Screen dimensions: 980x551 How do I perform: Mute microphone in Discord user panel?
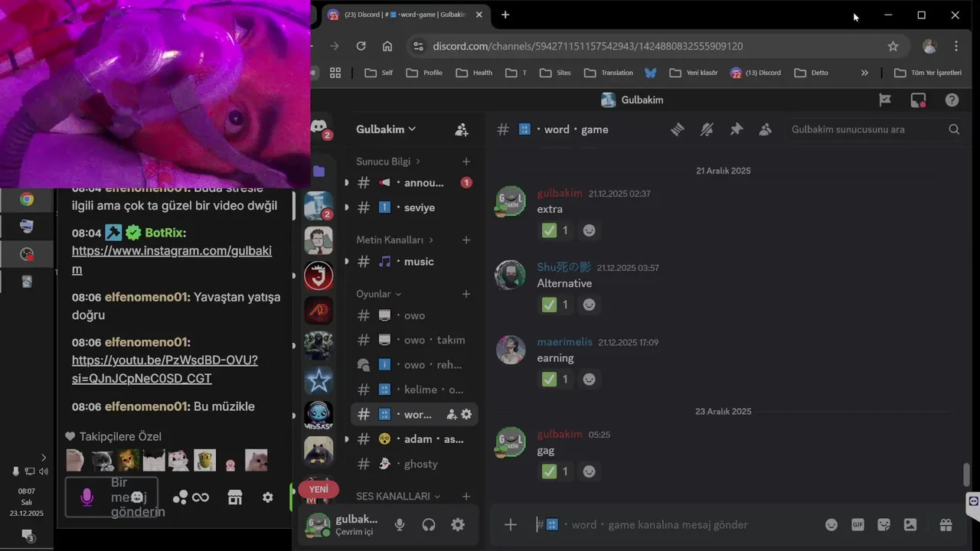tap(400, 524)
